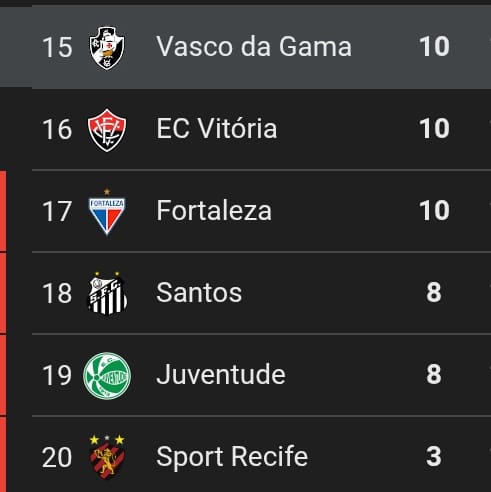The image size is (491, 492).
Task: Open the Juventude team name
Action: click(x=221, y=374)
